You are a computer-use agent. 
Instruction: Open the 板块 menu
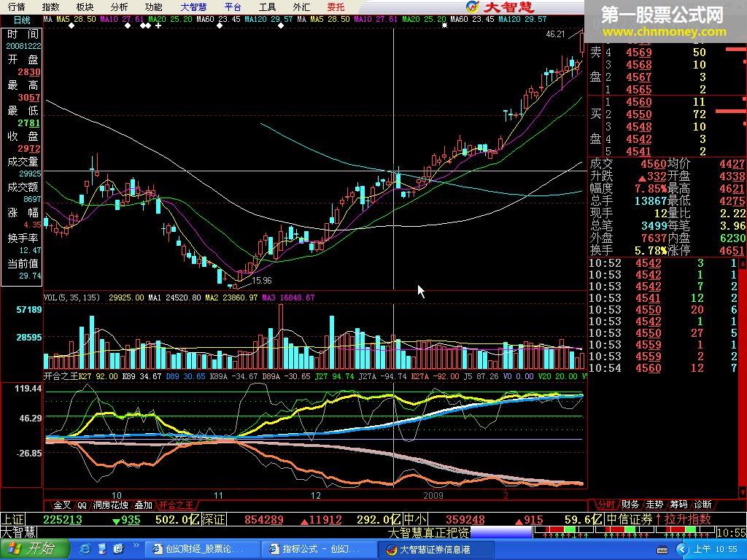tap(85, 7)
